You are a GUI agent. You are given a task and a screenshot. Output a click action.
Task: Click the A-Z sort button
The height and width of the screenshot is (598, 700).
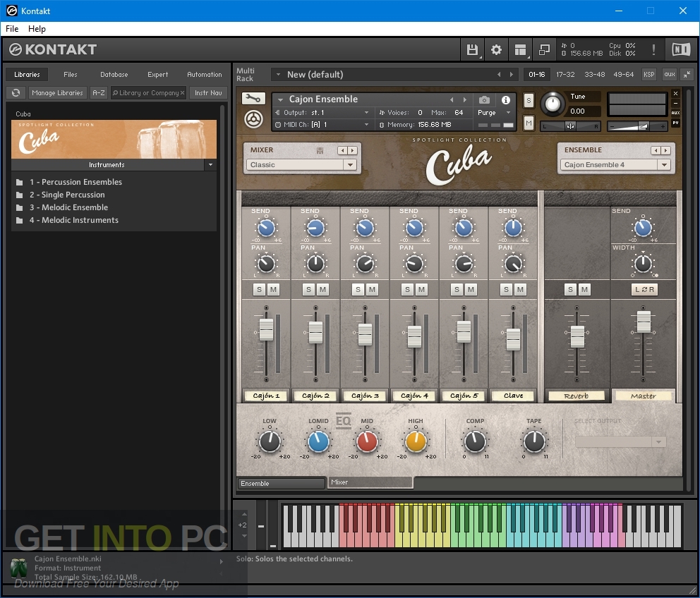coord(98,93)
